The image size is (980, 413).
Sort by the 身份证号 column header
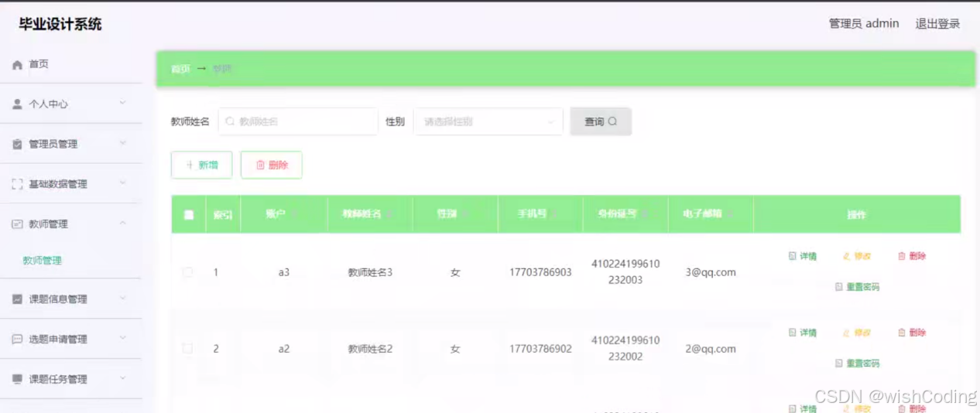point(617,214)
